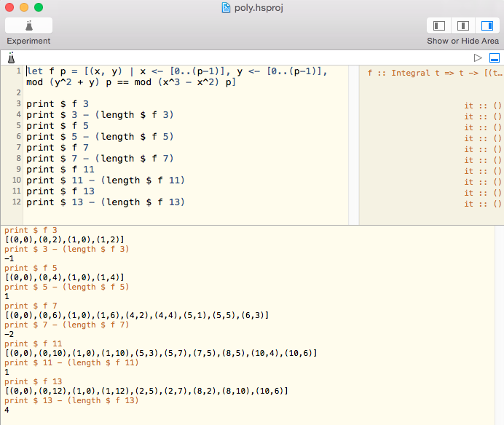Place cursor in the 'let f p' code line
504x425 pixels.
pyautogui.click(x=175, y=72)
